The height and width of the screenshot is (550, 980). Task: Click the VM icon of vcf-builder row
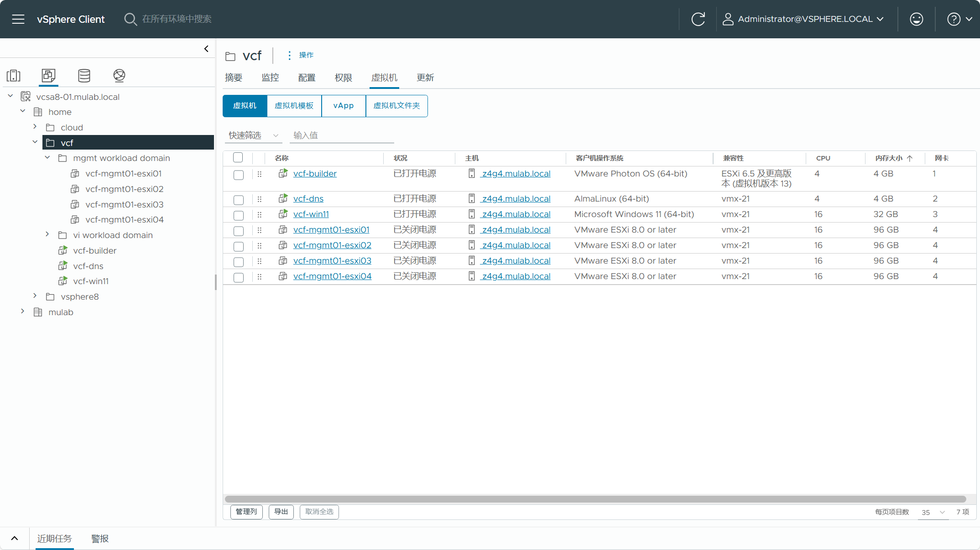(283, 173)
